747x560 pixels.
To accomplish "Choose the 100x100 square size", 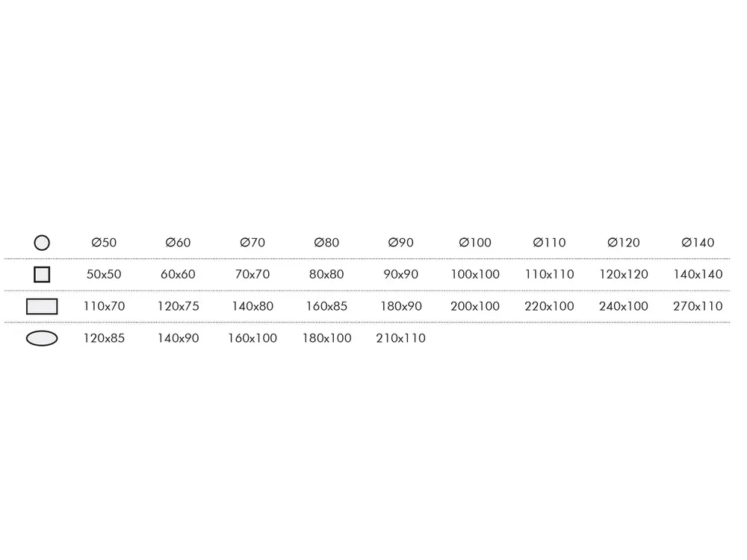I will click(x=475, y=274).
